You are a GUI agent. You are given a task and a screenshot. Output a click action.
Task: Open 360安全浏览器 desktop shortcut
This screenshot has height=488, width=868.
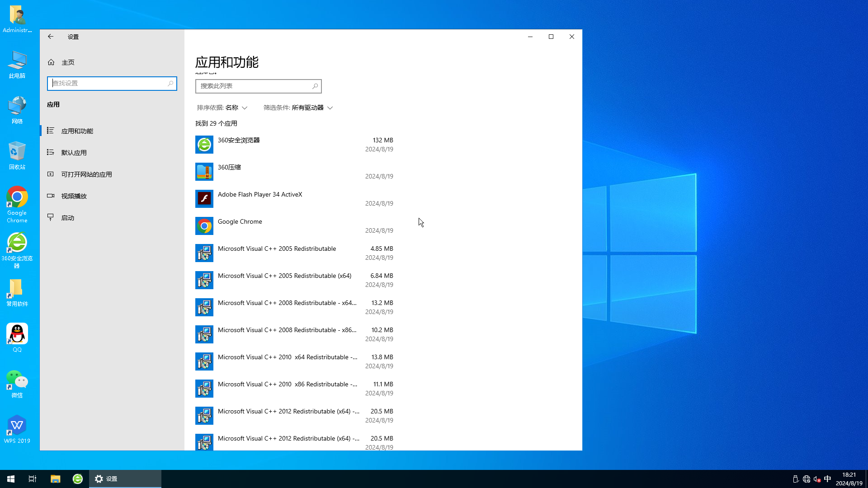coord(17,250)
